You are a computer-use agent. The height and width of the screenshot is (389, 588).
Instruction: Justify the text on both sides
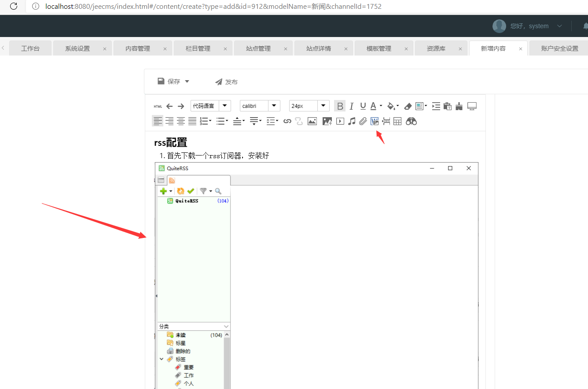(x=192, y=121)
